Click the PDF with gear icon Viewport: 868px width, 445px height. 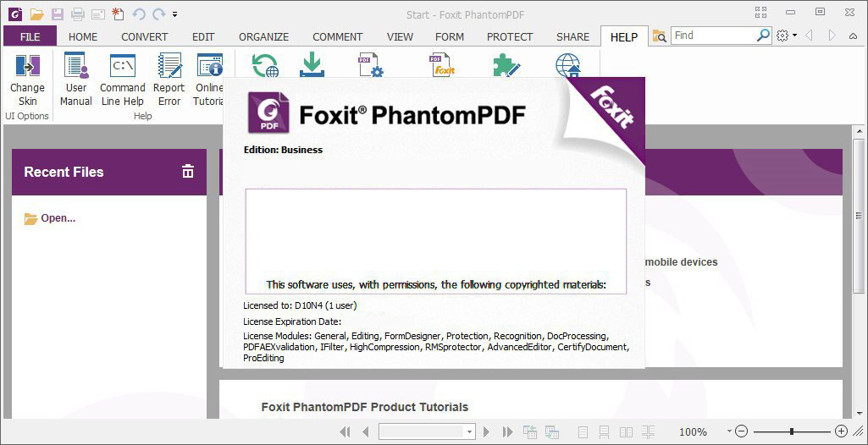point(371,65)
